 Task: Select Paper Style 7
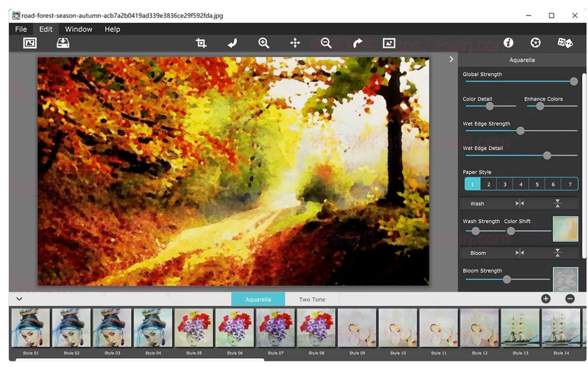(x=570, y=184)
